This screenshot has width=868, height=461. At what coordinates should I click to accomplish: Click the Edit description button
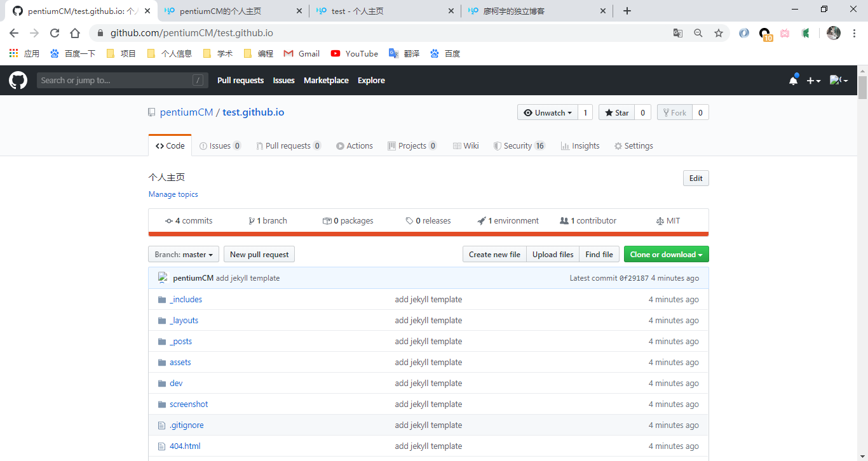(696, 178)
